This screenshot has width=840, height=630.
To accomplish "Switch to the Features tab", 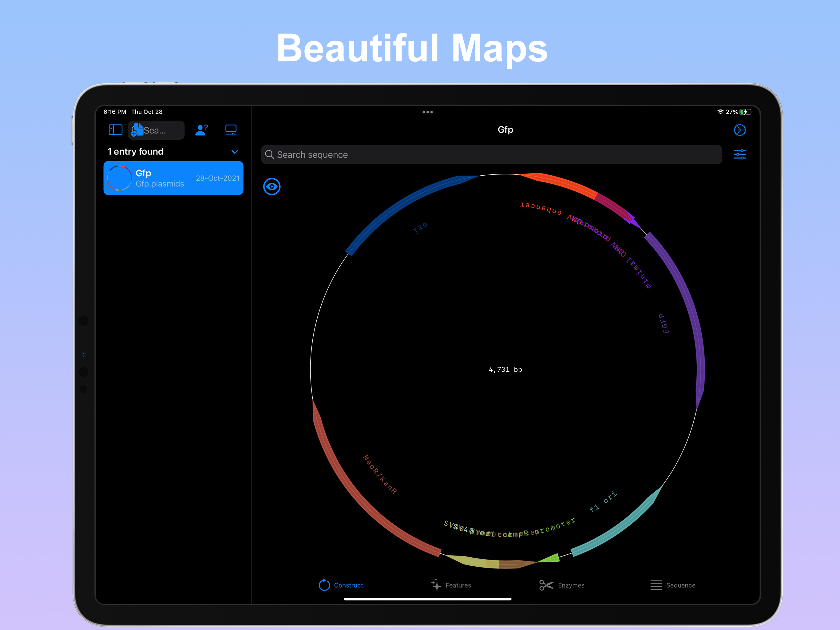I will click(451, 585).
